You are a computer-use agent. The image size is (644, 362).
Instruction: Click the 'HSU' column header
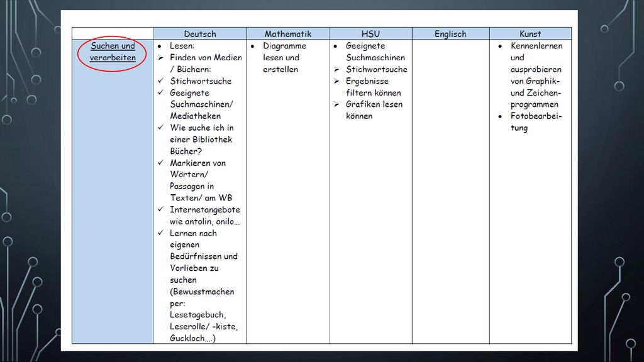coord(370,34)
